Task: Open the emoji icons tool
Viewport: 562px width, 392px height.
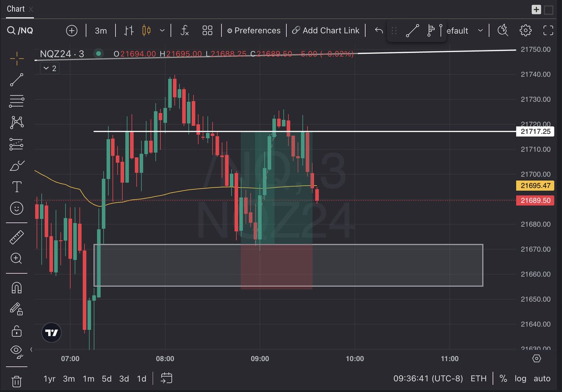Action: (x=17, y=209)
